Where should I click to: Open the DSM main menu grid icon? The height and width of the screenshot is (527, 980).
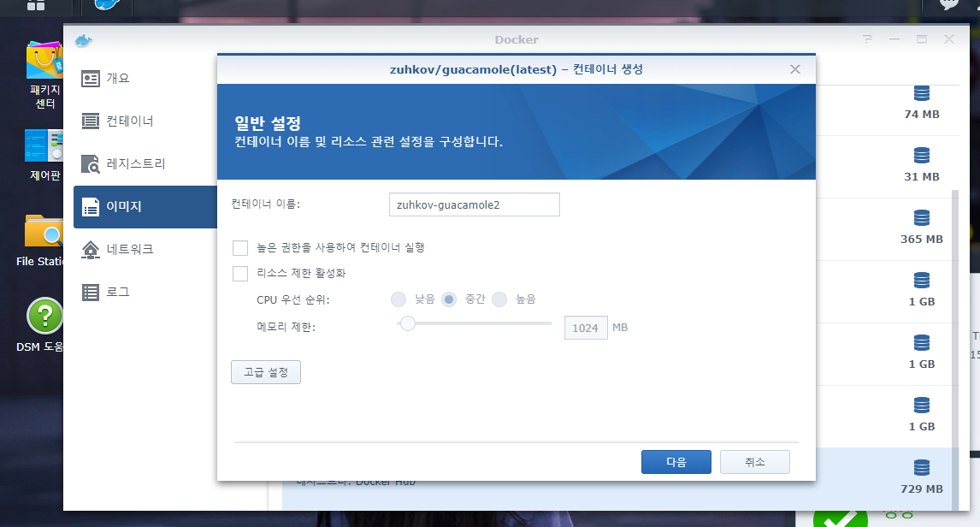tap(36, 5)
